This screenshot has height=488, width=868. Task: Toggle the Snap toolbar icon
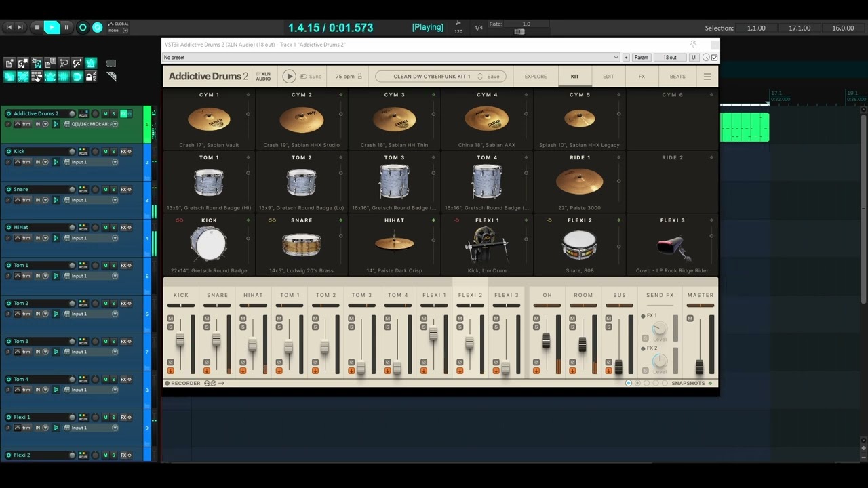(x=77, y=77)
